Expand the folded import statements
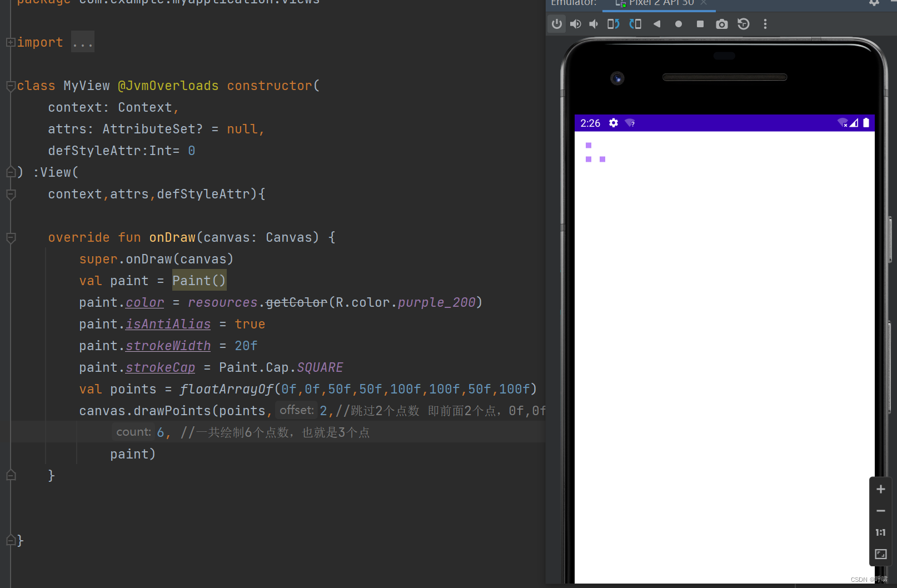The image size is (897, 588). point(9,42)
